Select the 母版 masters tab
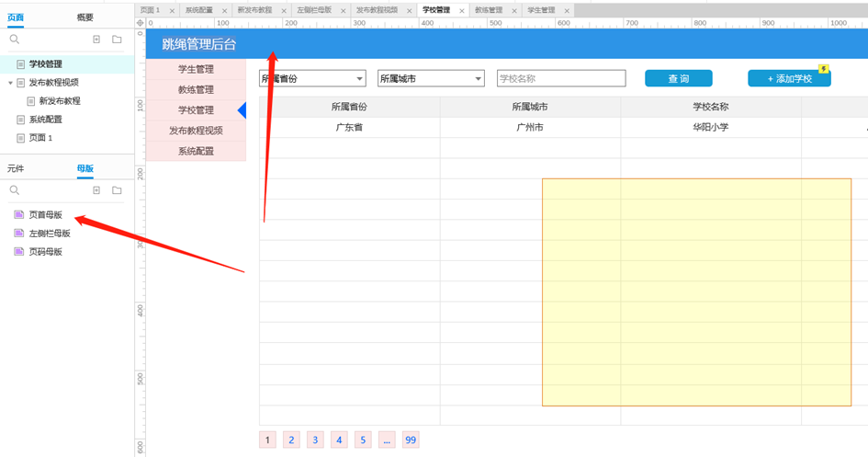The height and width of the screenshot is (457, 868). pyautogui.click(x=85, y=168)
